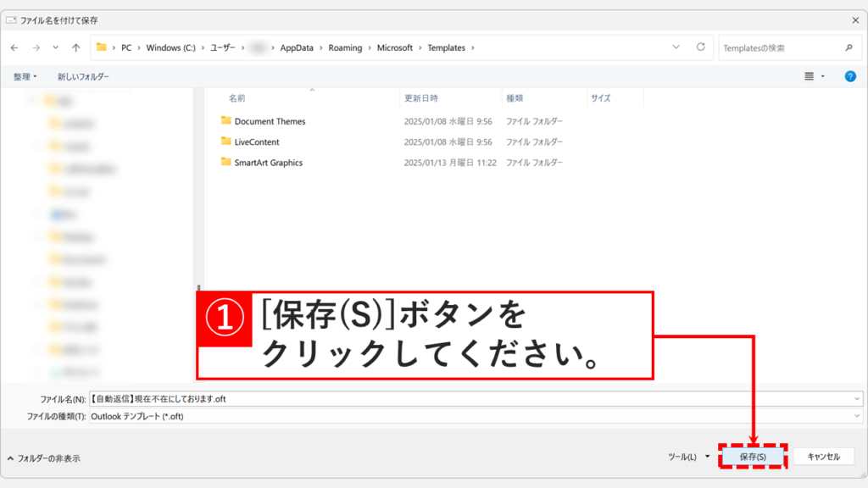Image resolution: width=868 pixels, height=488 pixels.
Task: Create a new folder with 新しいフォルダー
Action: click(x=85, y=75)
